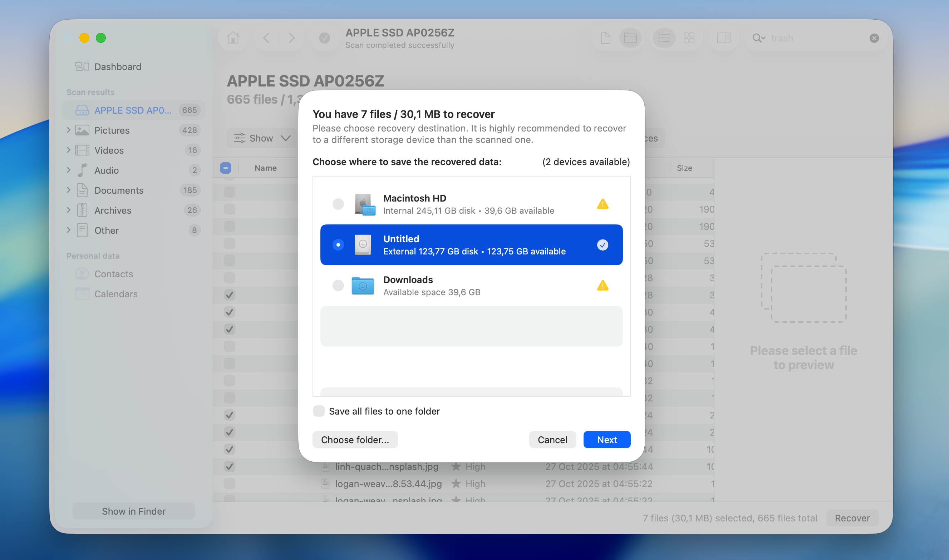Open the Other label in the sidebar
Image resolution: width=949 pixels, height=560 pixels.
coord(107,231)
